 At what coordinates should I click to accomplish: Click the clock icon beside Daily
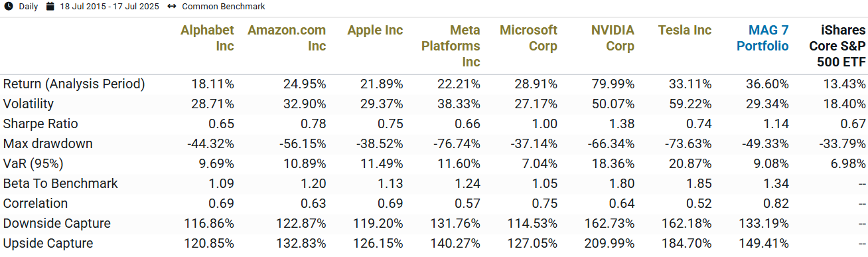(8, 7)
